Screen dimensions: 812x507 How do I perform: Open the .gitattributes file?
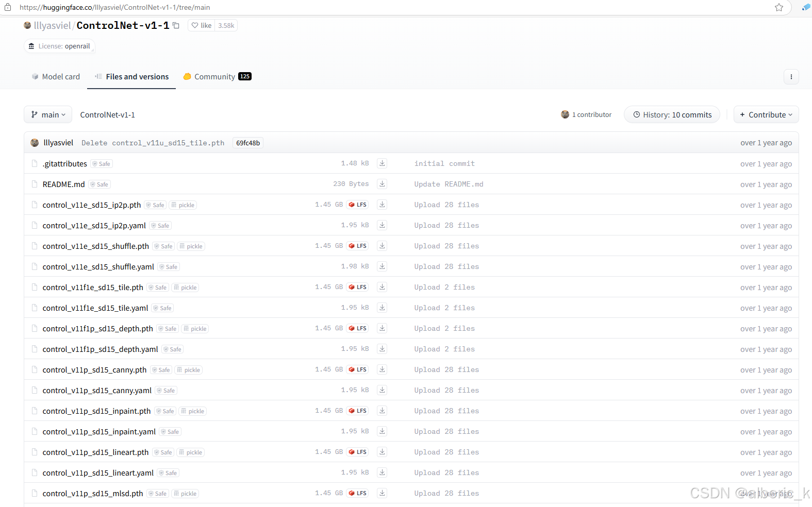[x=65, y=163]
